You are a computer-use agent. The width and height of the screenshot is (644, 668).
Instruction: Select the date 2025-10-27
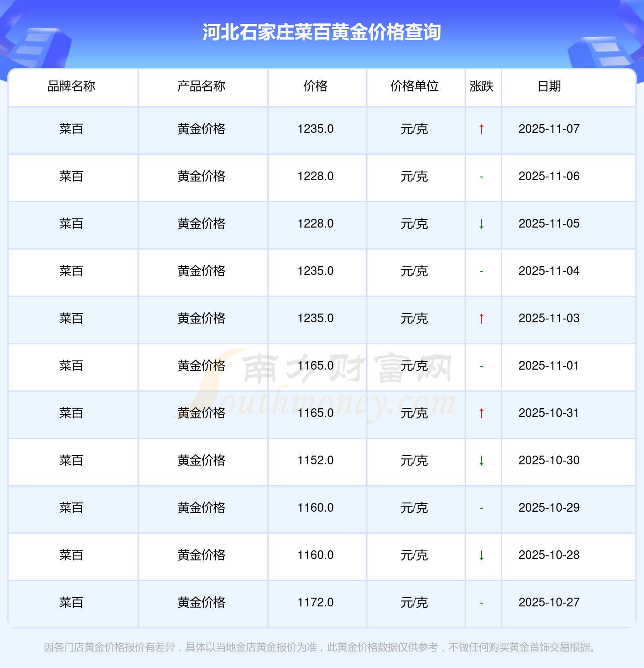point(549,603)
